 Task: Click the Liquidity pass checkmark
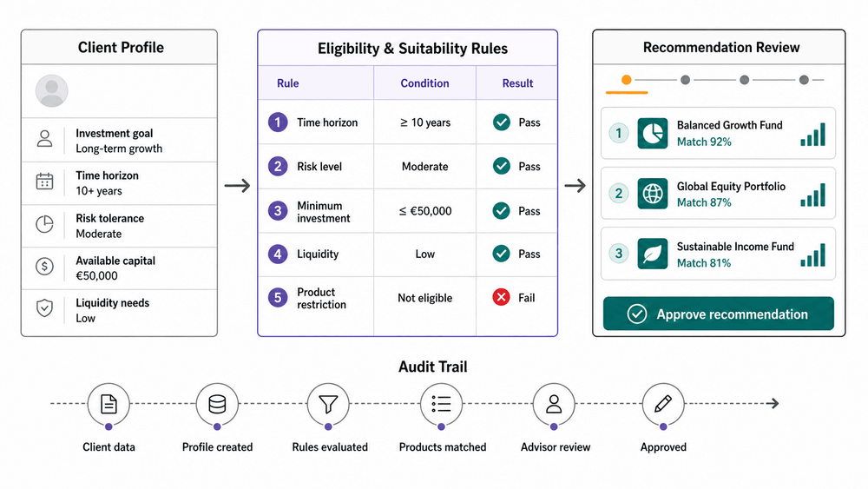click(502, 254)
